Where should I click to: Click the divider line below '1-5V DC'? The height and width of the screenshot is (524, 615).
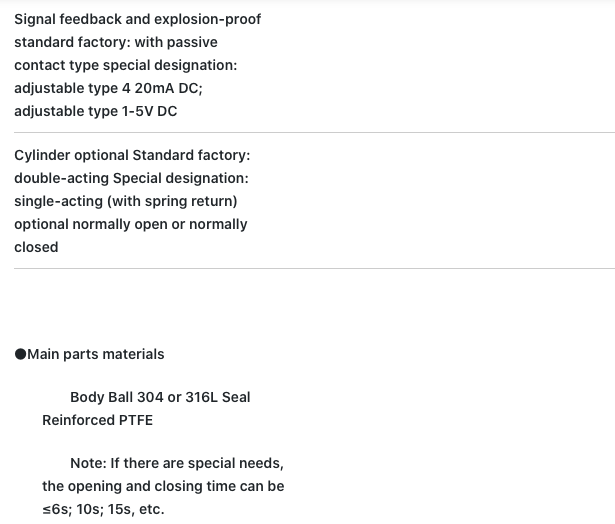click(315, 133)
